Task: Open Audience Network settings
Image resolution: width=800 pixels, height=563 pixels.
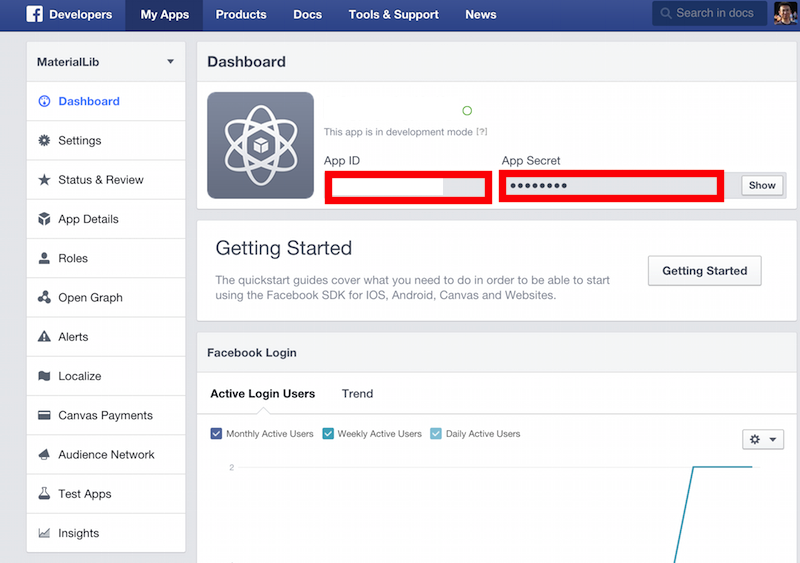Action: (106, 455)
